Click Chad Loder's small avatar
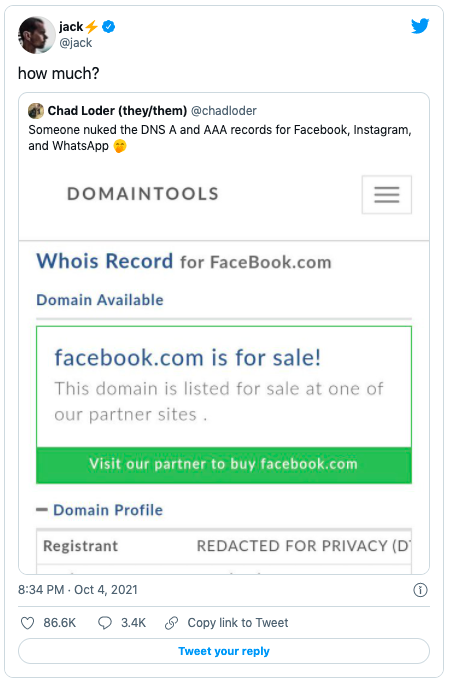456x687 pixels. click(36, 111)
